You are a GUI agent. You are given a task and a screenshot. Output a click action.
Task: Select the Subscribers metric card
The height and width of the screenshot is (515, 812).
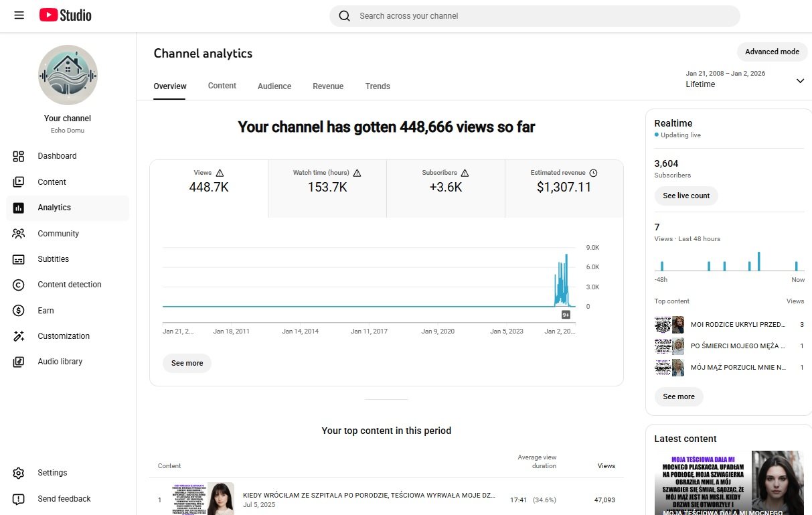[446, 189]
